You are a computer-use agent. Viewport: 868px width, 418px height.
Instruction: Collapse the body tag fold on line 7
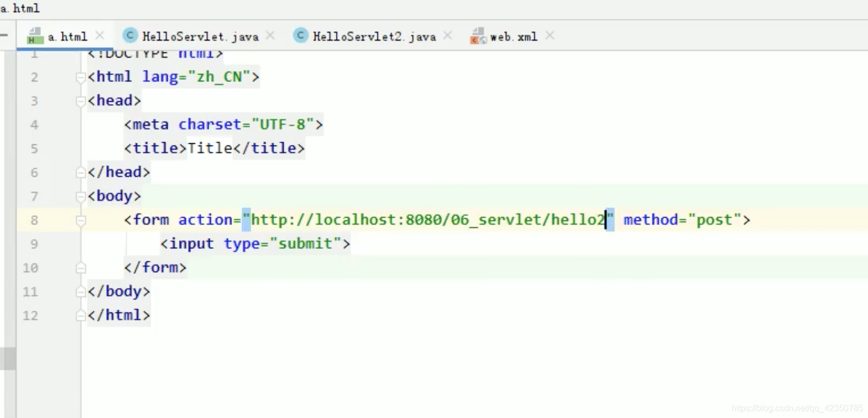81,196
